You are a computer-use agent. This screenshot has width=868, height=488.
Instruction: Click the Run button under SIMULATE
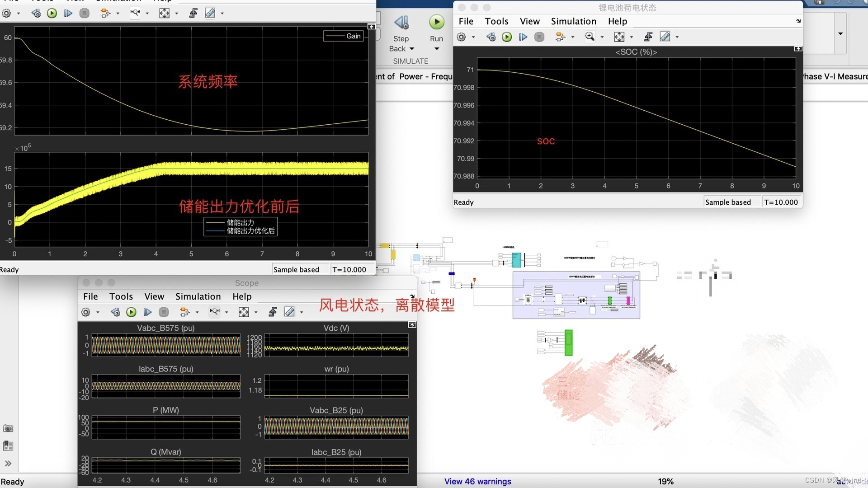point(436,22)
